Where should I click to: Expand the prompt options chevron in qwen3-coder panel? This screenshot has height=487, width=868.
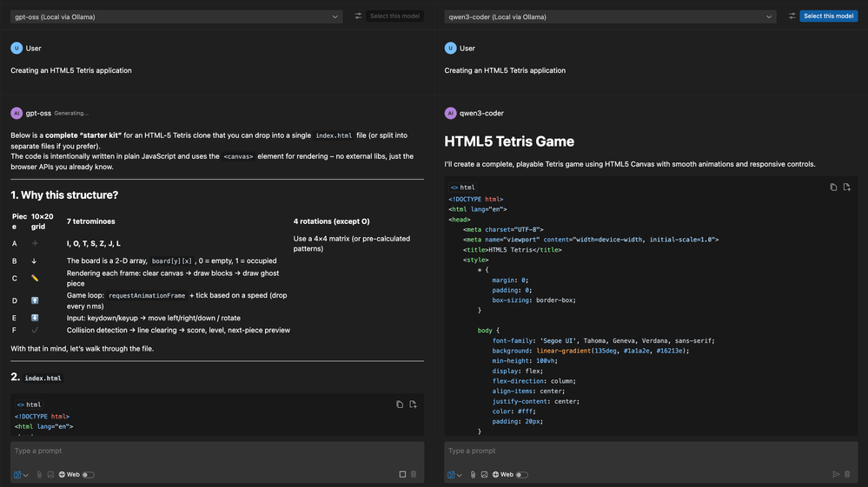pyautogui.click(x=460, y=475)
